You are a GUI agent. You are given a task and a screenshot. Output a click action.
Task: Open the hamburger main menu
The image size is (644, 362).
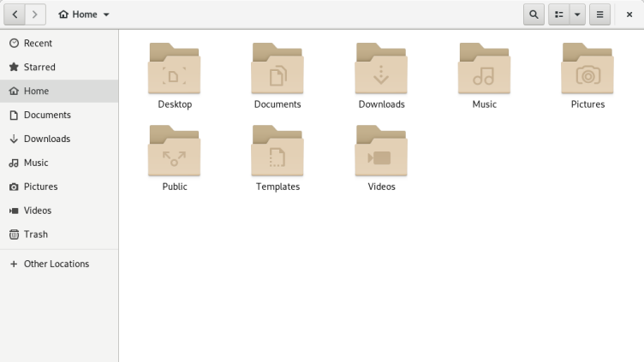[599, 15]
